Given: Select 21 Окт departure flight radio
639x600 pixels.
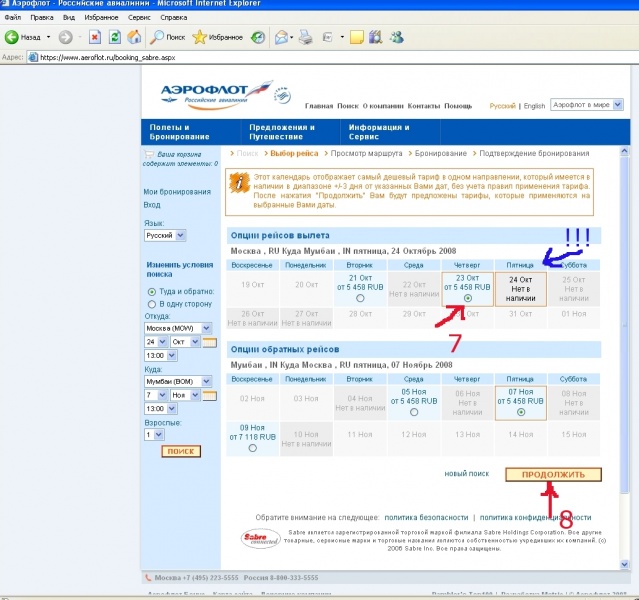Looking at the screenshot, I should pyautogui.click(x=360, y=298).
